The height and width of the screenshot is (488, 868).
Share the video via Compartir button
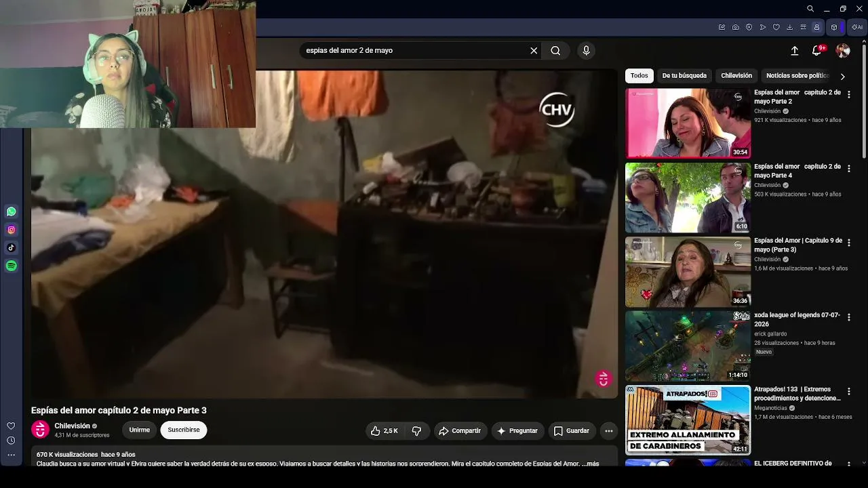coord(460,430)
